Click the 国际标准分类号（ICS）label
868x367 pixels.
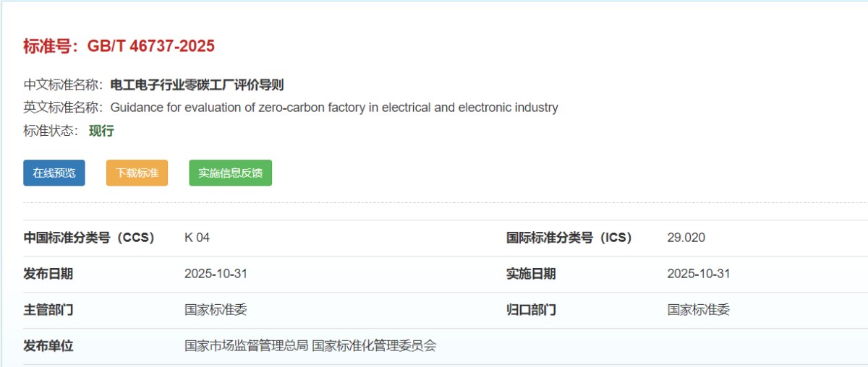[x=569, y=238]
